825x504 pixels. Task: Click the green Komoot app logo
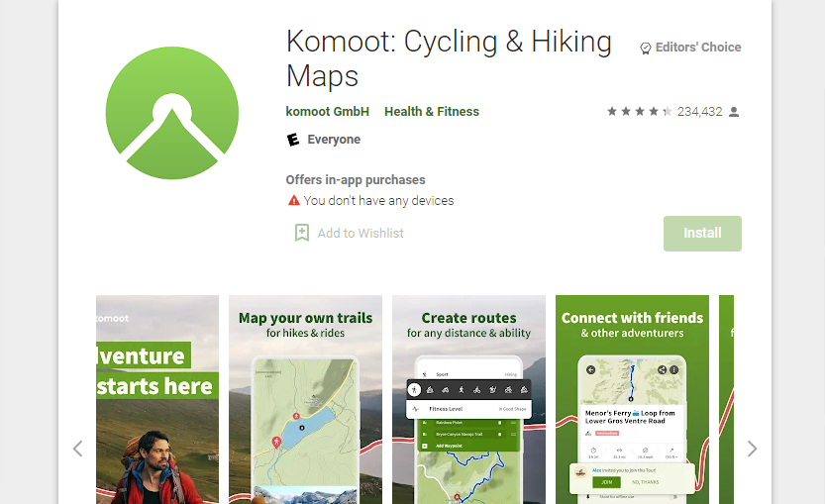172,113
